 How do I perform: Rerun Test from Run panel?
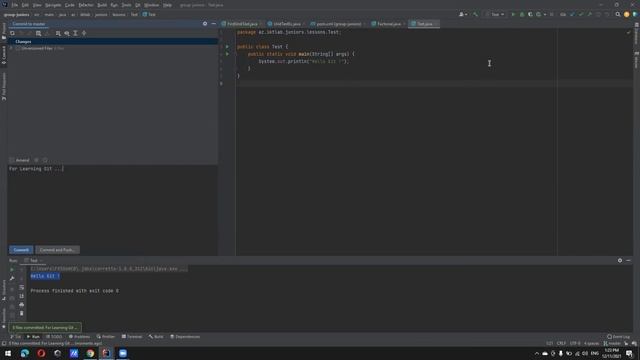[12, 269]
